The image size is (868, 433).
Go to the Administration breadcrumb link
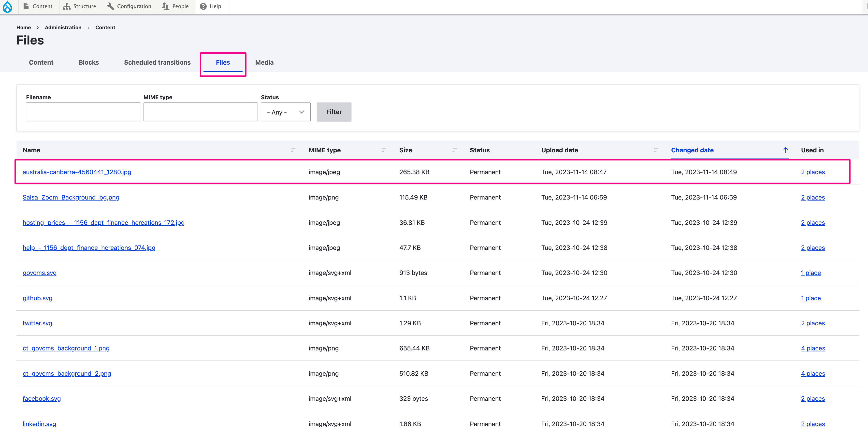[63, 28]
